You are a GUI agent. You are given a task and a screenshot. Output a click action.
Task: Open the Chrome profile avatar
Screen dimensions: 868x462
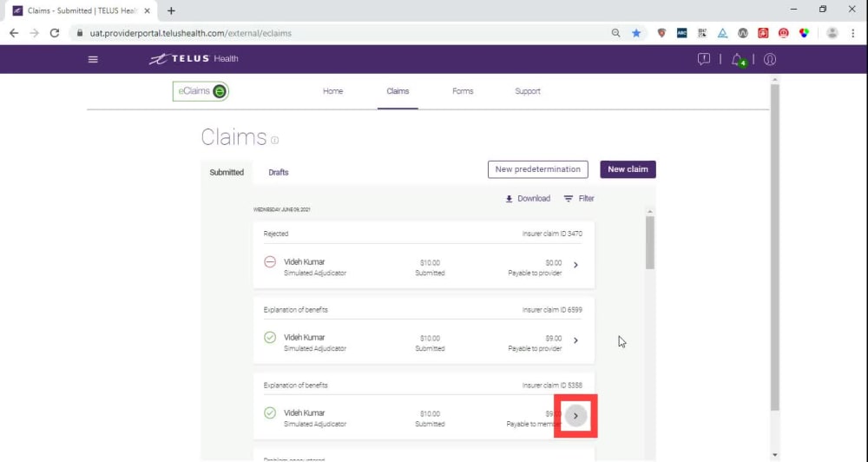[x=832, y=33]
